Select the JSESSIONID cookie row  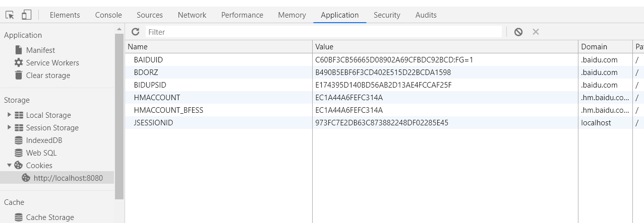[x=153, y=122]
